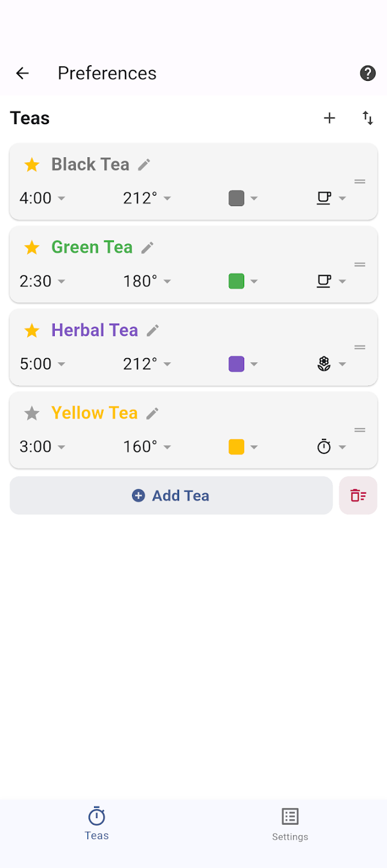
Task: Tap the Yellow Tea name text
Action: (95, 413)
